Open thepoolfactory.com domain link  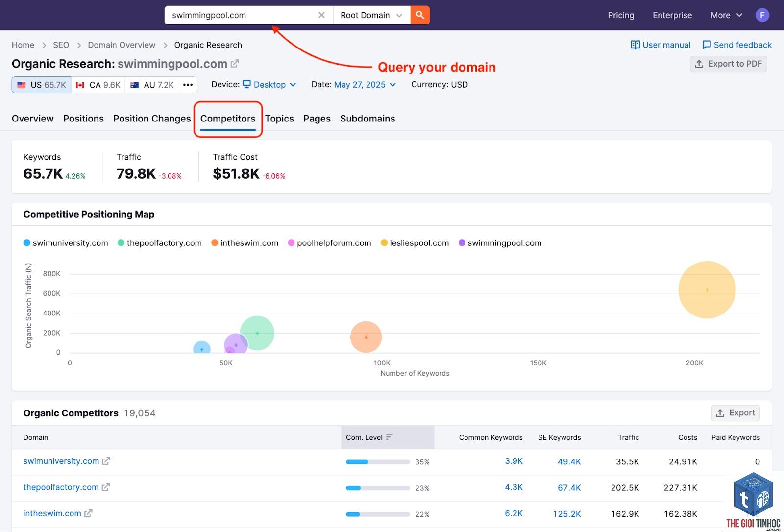pyautogui.click(x=61, y=487)
